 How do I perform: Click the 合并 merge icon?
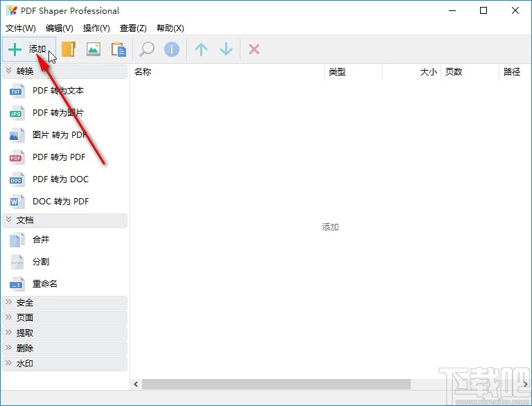[17, 240]
